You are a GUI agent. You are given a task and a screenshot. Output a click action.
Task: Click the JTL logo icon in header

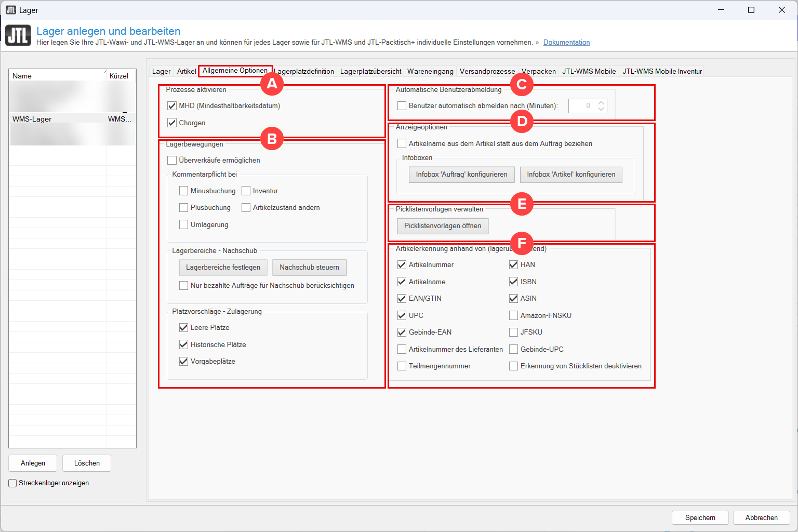(18, 35)
